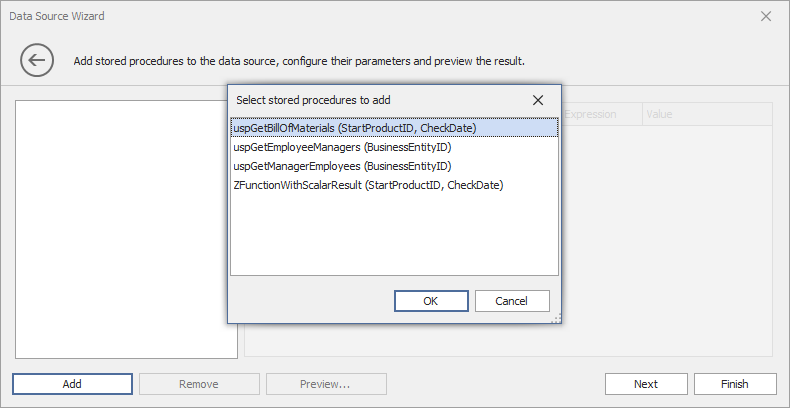The image size is (790, 408).
Task: Select uspGetBillOfMaterials stored procedure
Action: pyautogui.click(x=394, y=128)
